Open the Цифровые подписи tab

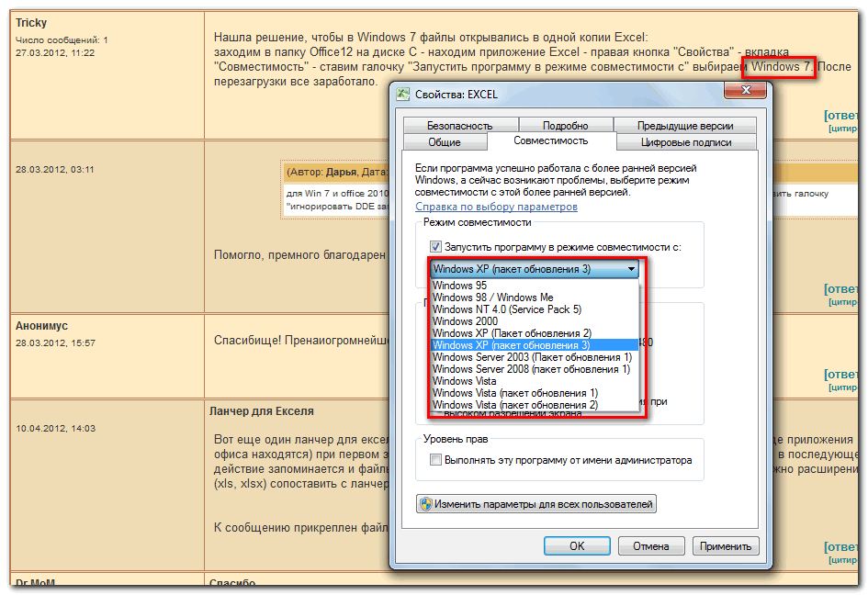[686, 142]
